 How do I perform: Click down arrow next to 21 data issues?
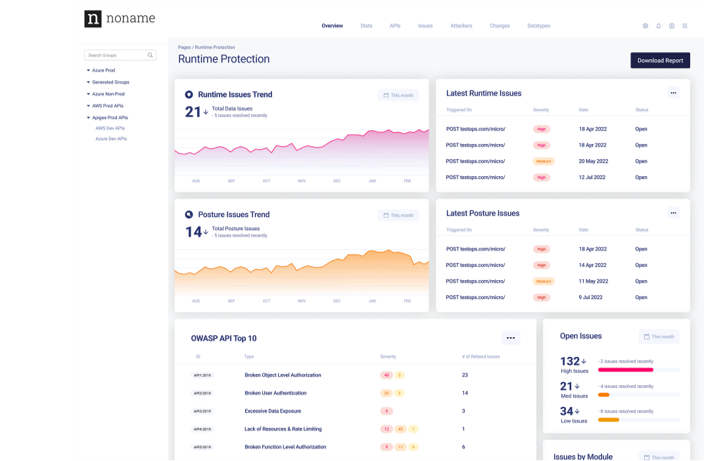[x=206, y=112]
